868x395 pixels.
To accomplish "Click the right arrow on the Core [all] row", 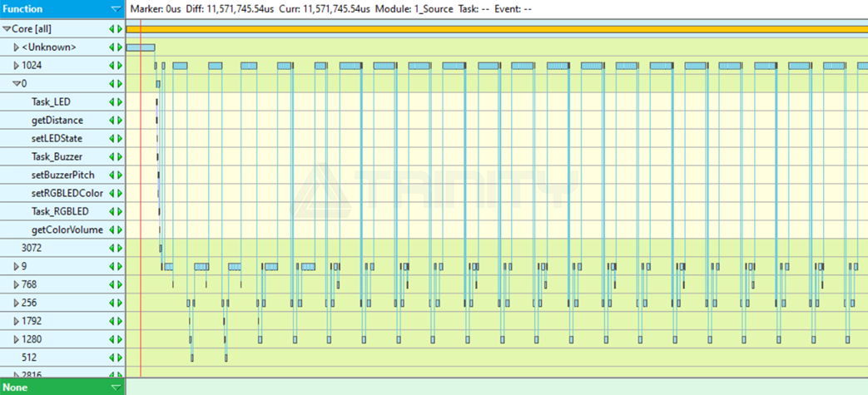I will tap(120, 29).
